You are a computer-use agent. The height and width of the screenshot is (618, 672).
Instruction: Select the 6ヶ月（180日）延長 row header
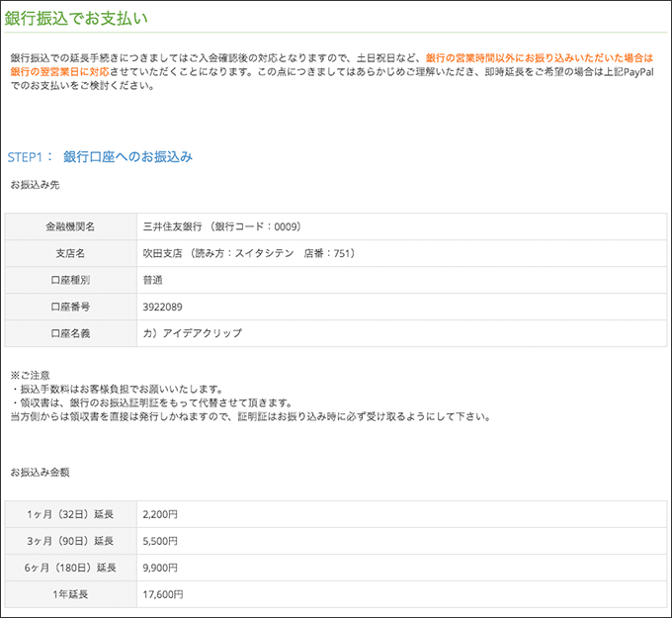click(x=71, y=568)
